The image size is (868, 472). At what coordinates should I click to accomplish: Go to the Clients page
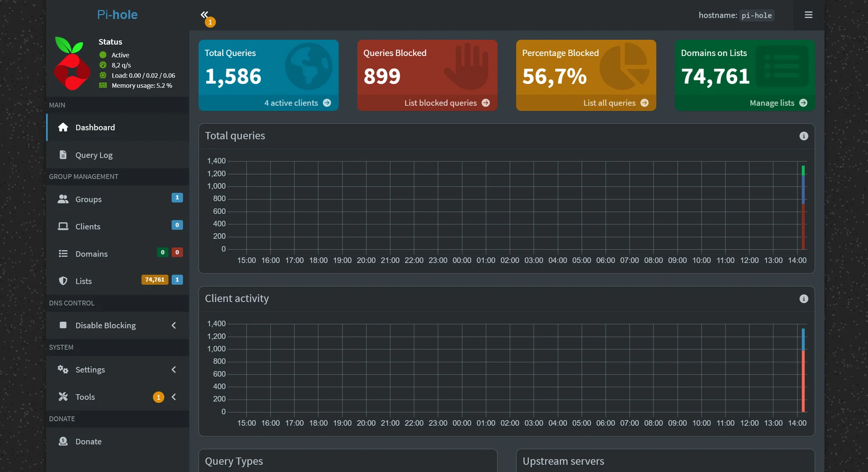click(118, 226)
